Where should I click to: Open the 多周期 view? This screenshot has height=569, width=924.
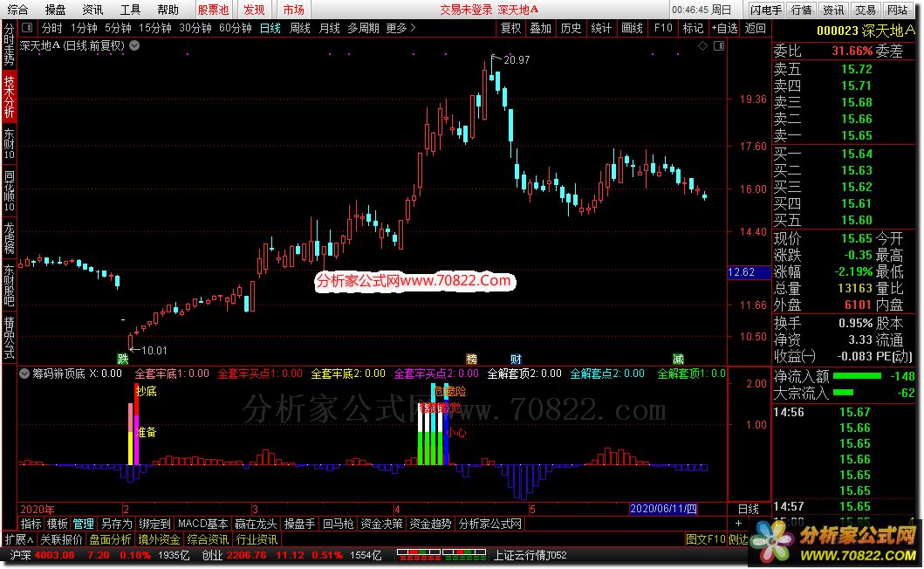click(363, 28)
